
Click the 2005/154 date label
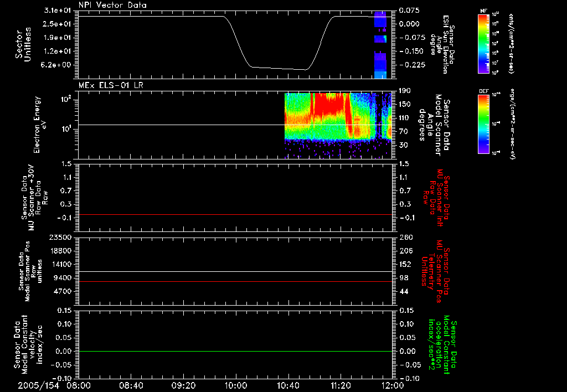click(x=38, y=385)
